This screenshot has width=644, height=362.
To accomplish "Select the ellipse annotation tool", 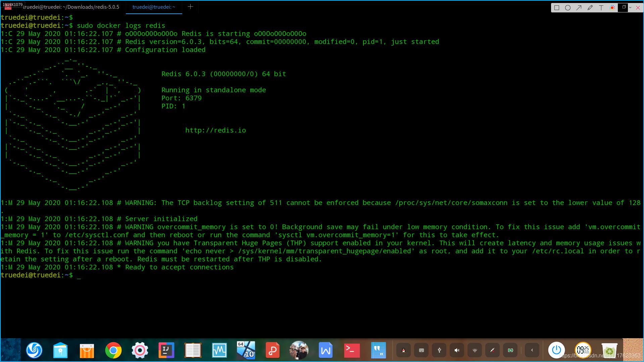I will [568, 8].
